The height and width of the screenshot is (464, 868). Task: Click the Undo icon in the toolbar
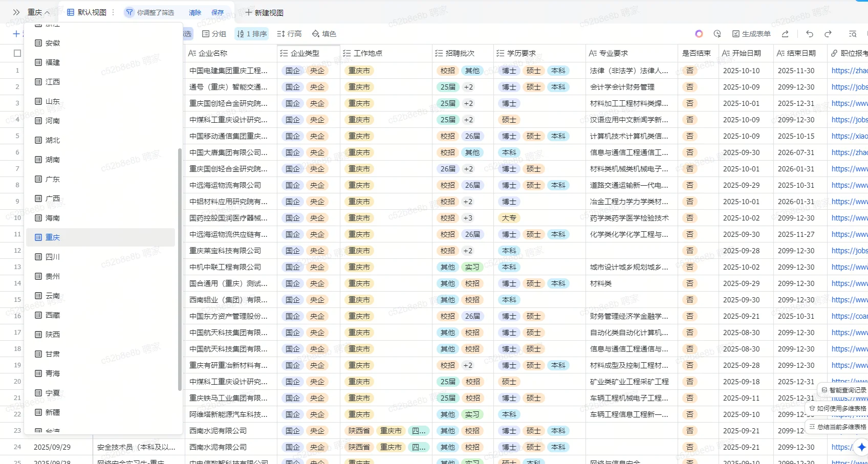point(809,33)
